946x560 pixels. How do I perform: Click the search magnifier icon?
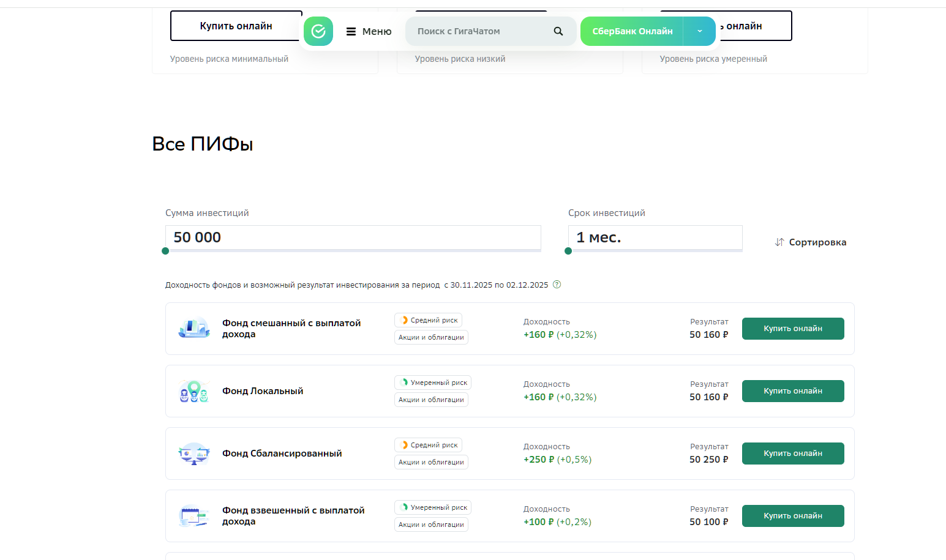point(558,31)
